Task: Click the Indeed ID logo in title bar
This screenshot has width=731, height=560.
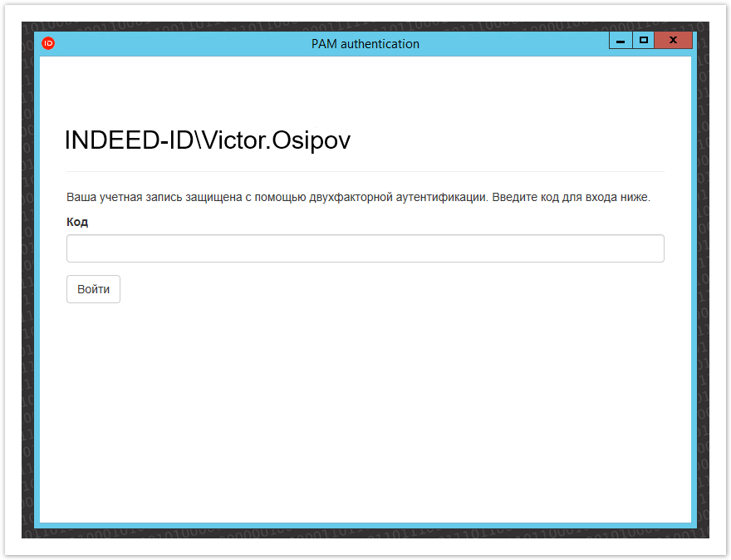Action: pyautogui.click(x=48, y=43)
